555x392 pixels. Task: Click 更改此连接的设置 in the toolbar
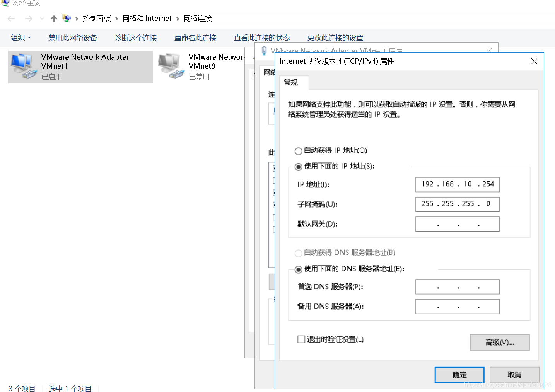tap(335, 37)
